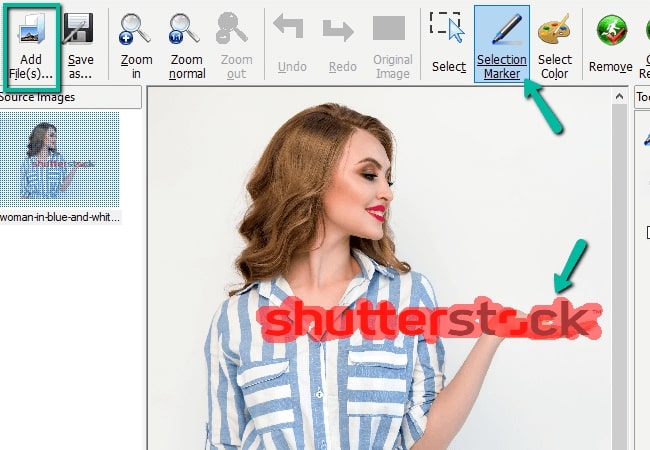Click the vertical scrollbar track of image view
Image resolution: width=650 pixels, height=450 pixels.
[x=619, y=277]
